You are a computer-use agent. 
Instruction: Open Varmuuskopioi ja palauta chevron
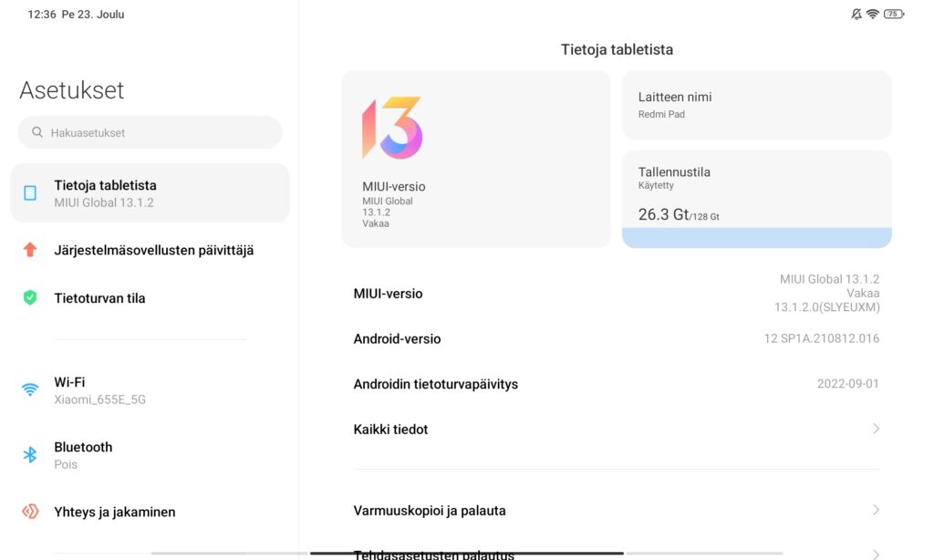click(x=876, y=510)
